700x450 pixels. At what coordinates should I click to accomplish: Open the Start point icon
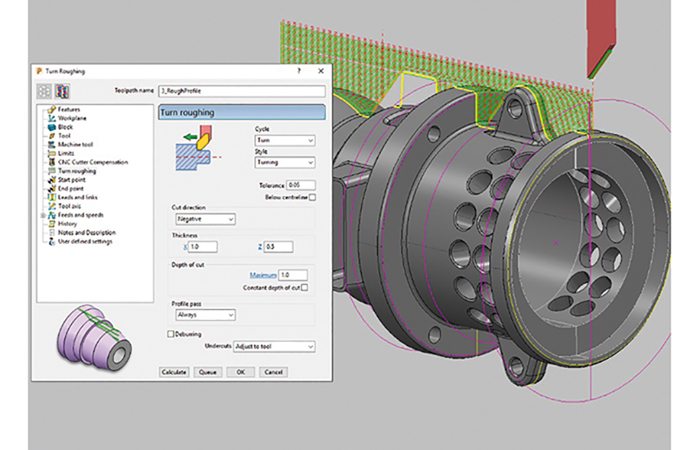[52, 180]
